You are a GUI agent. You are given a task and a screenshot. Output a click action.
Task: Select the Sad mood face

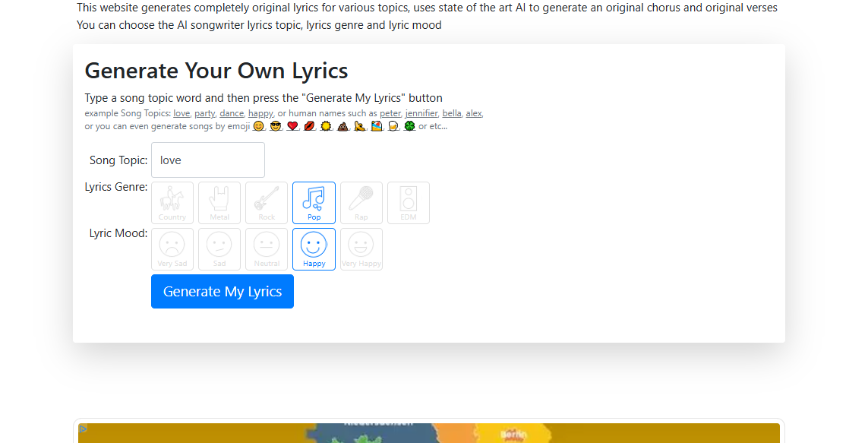tap(219, 248)
